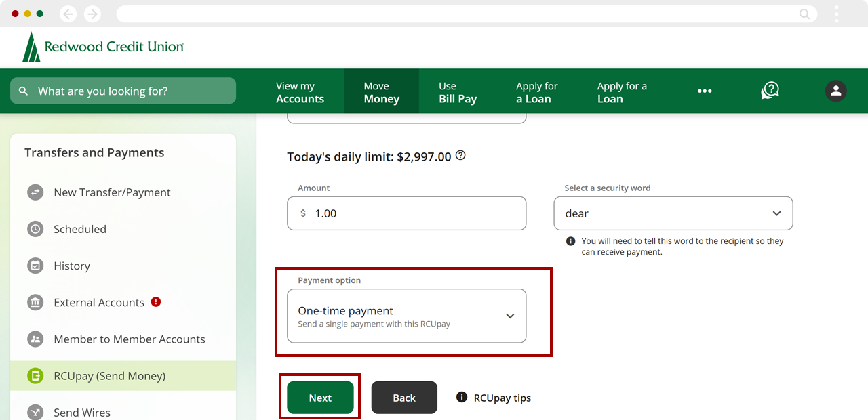Click the Transfers and Payments heading
The width and height of the screenshot is (868, 420).
click(94, 152)
